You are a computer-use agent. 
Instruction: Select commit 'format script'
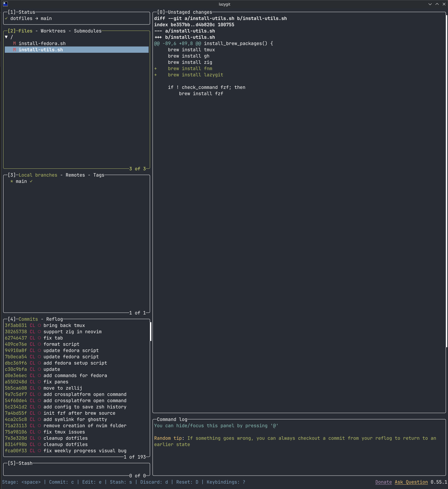[77, 344]
